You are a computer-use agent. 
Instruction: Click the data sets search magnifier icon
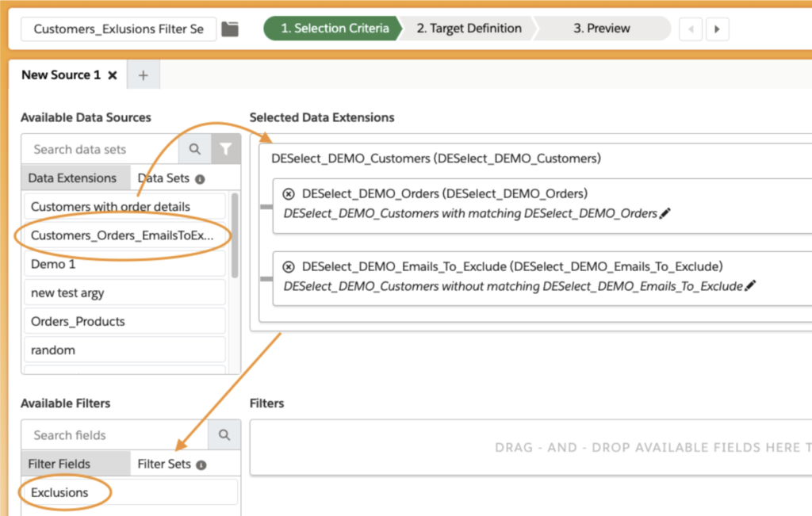(x=194, y=149)
